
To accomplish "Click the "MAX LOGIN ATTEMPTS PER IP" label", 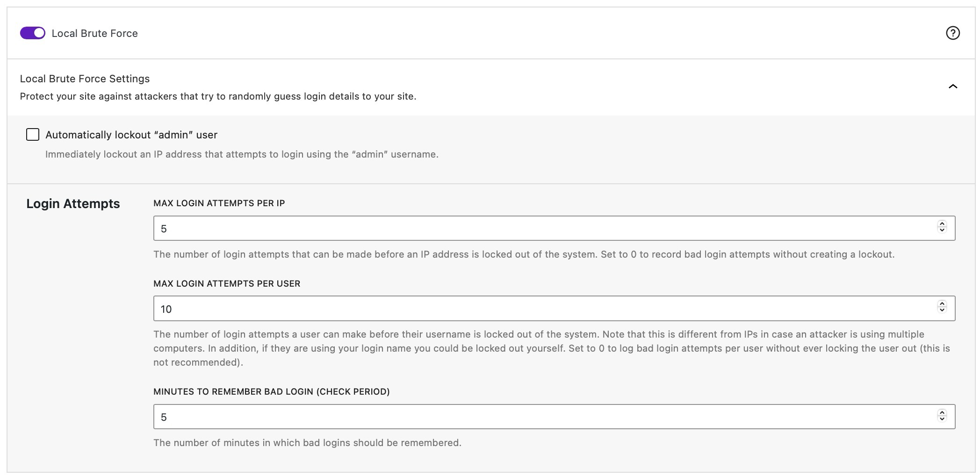I will 219,203.
